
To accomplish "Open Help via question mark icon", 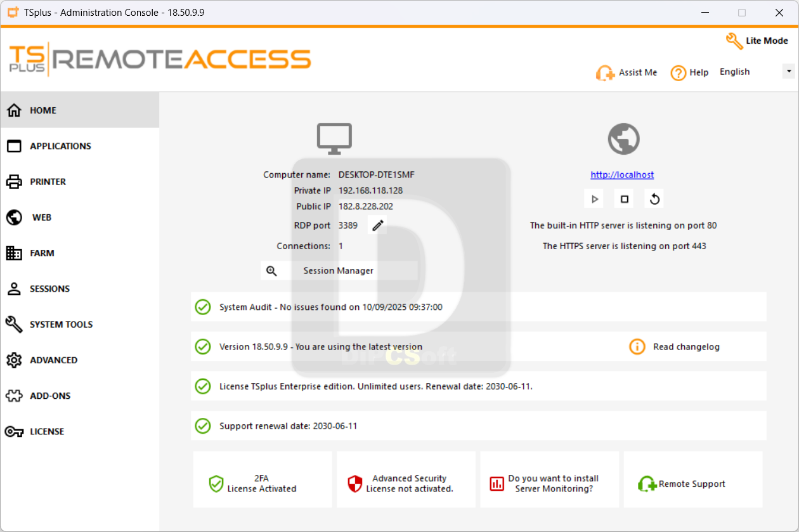I will click(x=679, y=73).
